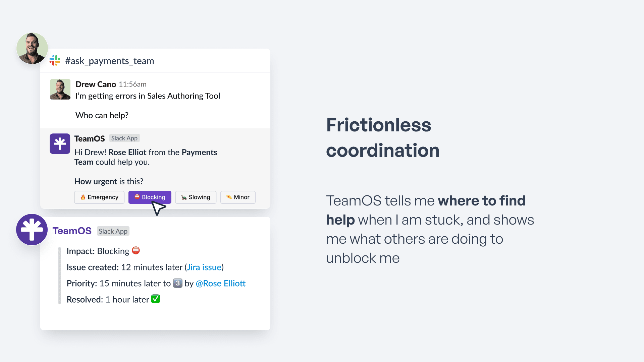Click the large TeamOS purple circle logo
The image size is (644, 362).
[32, 230]
